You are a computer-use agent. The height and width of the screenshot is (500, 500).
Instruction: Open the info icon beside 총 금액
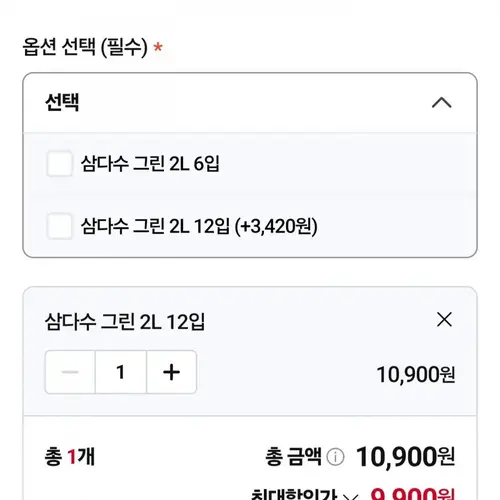pos(335,457)
